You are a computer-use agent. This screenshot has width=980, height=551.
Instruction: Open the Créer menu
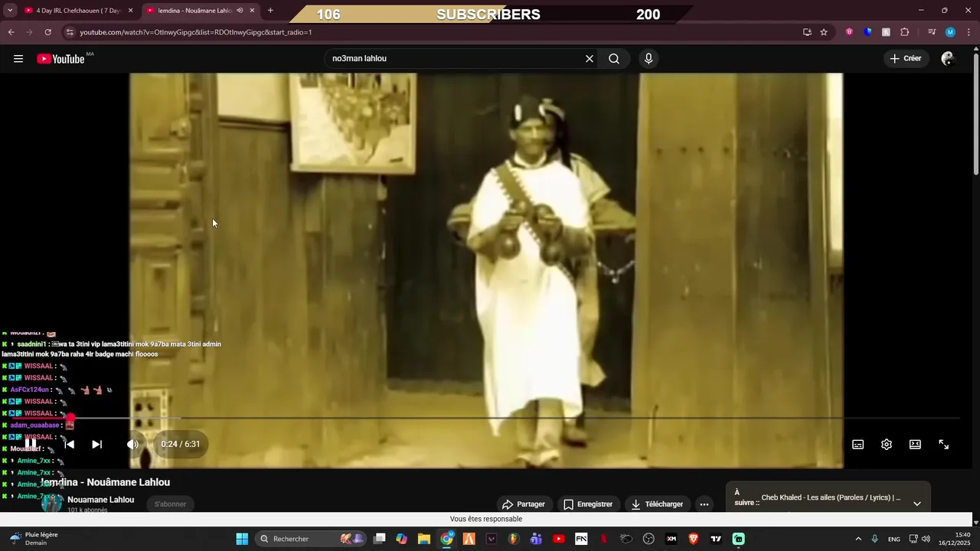click(x=906, y=59)
